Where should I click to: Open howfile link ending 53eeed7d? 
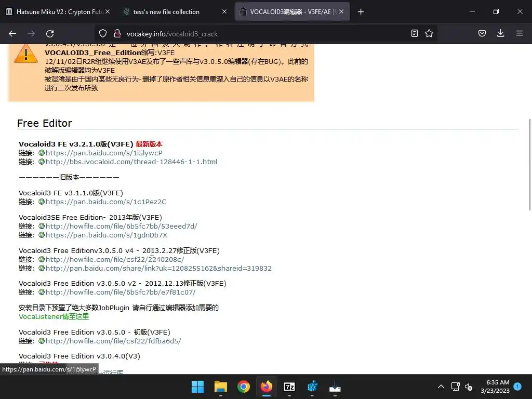click(121, 227)
